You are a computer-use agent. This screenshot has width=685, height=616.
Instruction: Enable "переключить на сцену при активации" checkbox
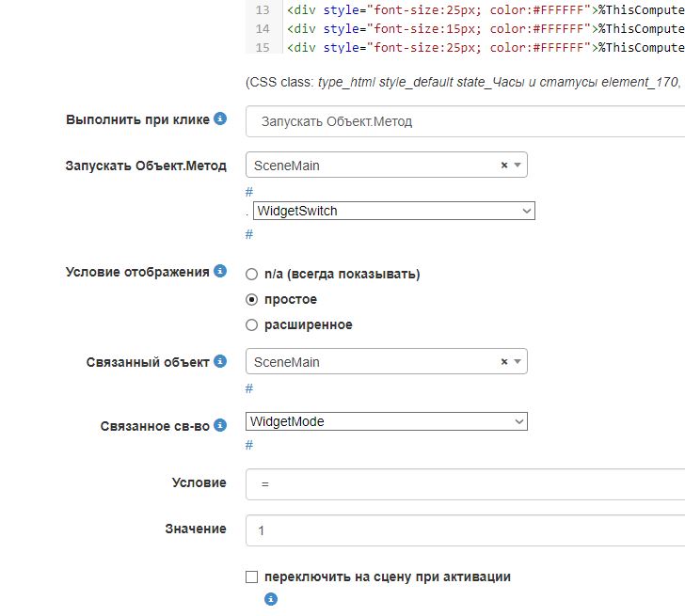point(251,577)
